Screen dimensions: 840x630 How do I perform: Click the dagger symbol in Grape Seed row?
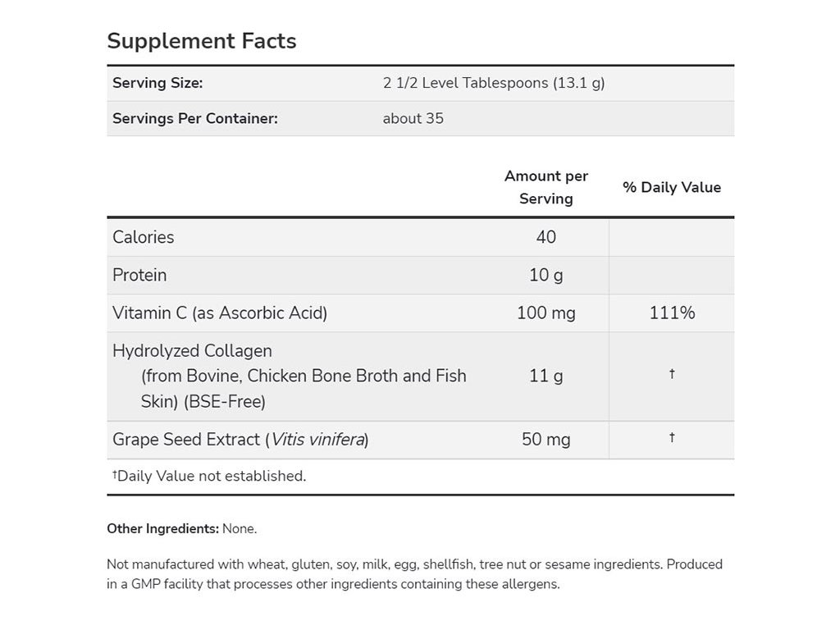click(x=672, y=437)
